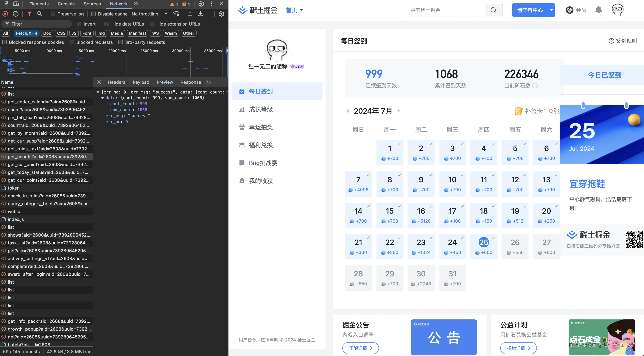The image size is (644, 356).
Task: Expand the 创作者中心 dropdown arrow
Action: pyautogui.click(x=551, y=10)
